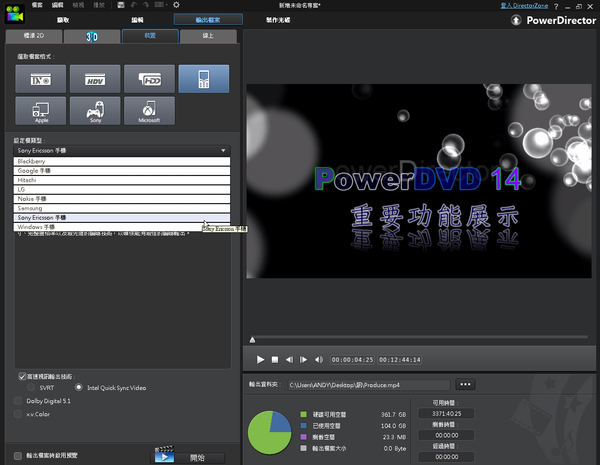Image resolution: width=600 pixels, height=465 pixels.
Task: Toggle the high-speed video rendering checkbox
Action: point(22,377)
